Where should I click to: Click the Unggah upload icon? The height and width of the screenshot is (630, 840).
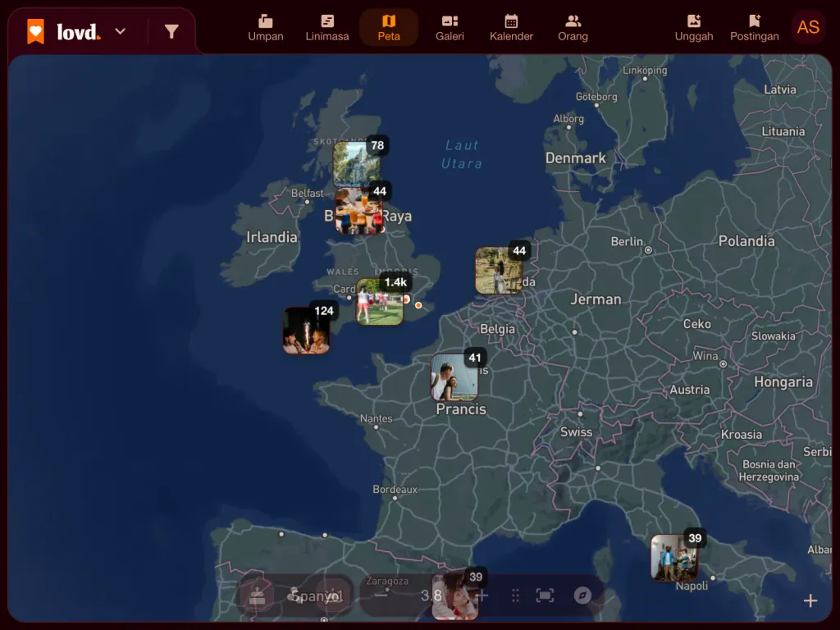[694, 28]
